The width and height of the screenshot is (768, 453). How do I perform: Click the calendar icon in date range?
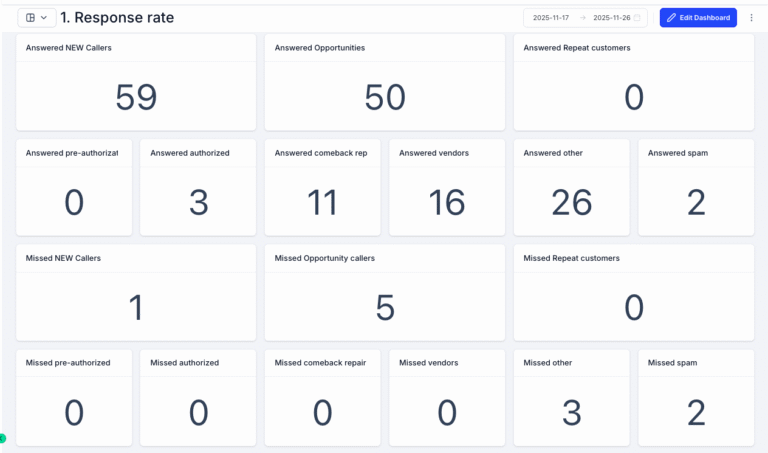[637, 18]
